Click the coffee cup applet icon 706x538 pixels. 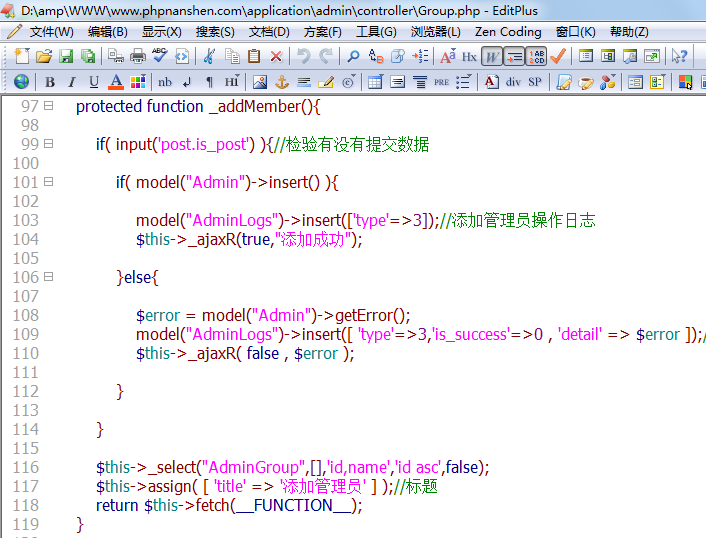[586, 82]
